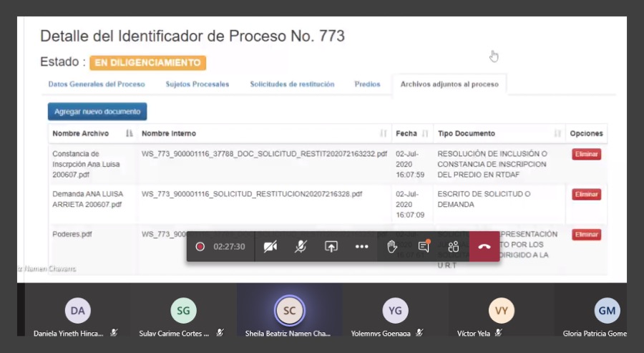644x353 pixels.
Task: Click Agregar nuevo documento button
Action: tap(97, 112)
